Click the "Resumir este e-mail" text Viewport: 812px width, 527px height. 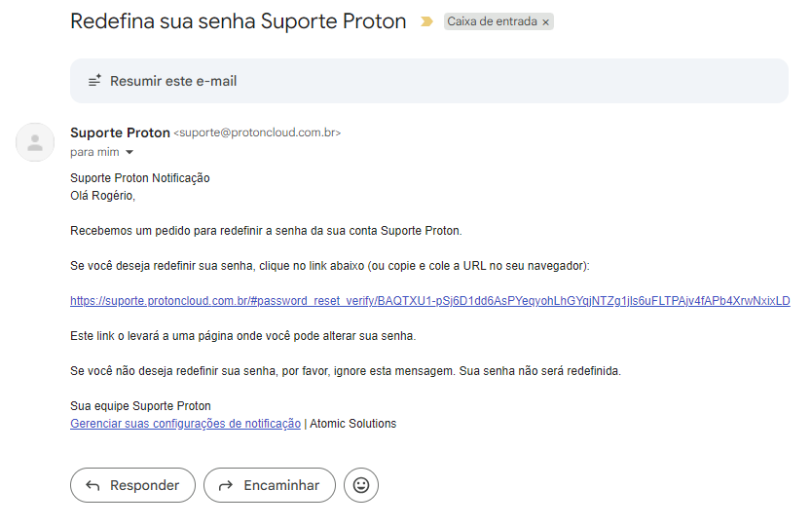173,81
